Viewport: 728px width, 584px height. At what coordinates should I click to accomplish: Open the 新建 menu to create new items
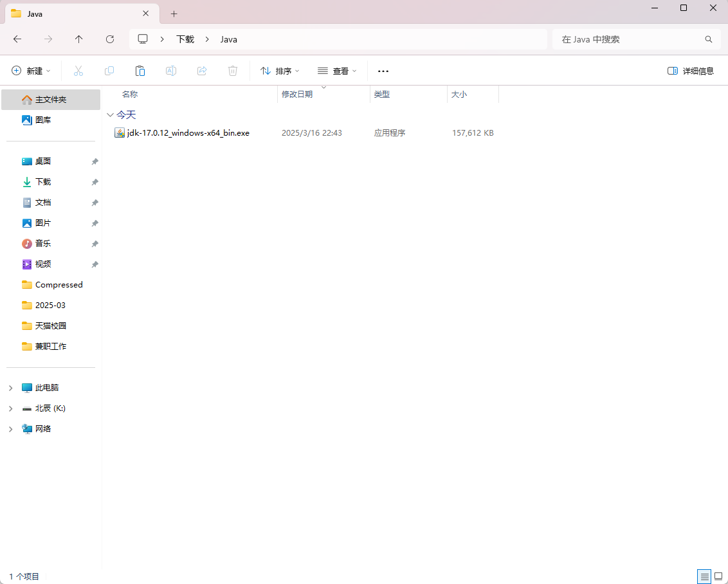pyautogui.click(x=30, y=71)
